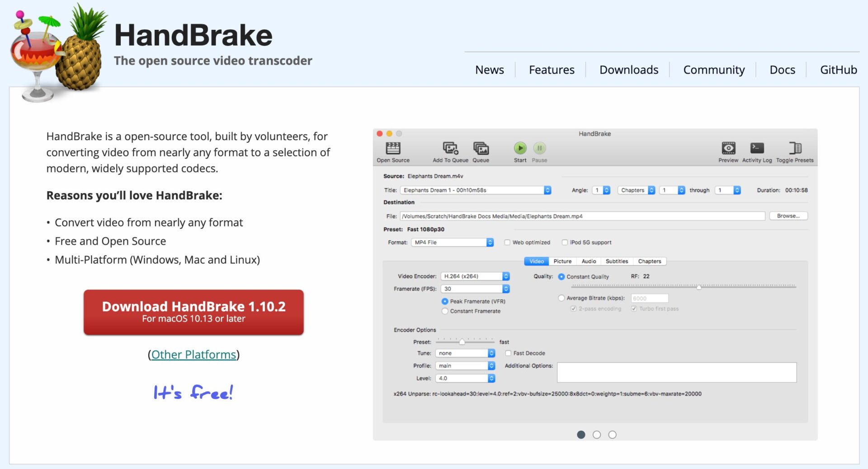Viewport: 868px width, 469px height.
Task: Click the RF constant quality slider handle
Action: (699, 287)
